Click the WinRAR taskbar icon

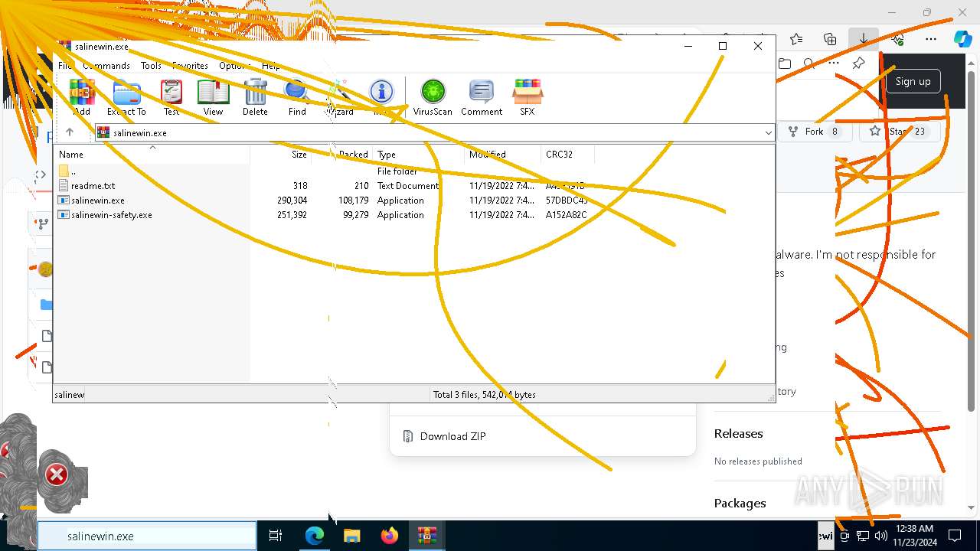tap(426, 536)
